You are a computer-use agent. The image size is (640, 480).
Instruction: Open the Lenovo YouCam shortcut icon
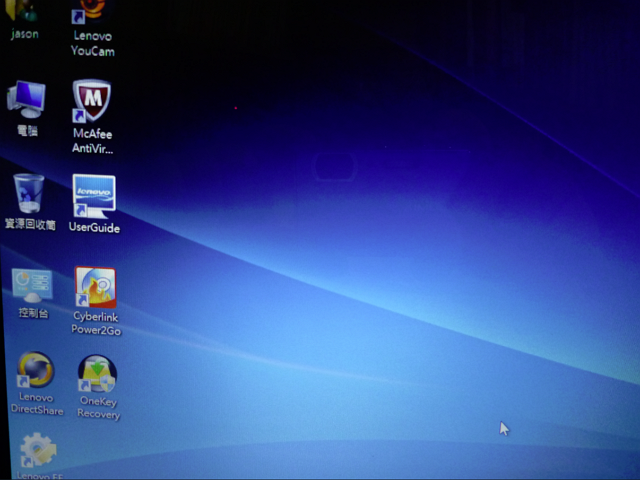pos(91,11)
